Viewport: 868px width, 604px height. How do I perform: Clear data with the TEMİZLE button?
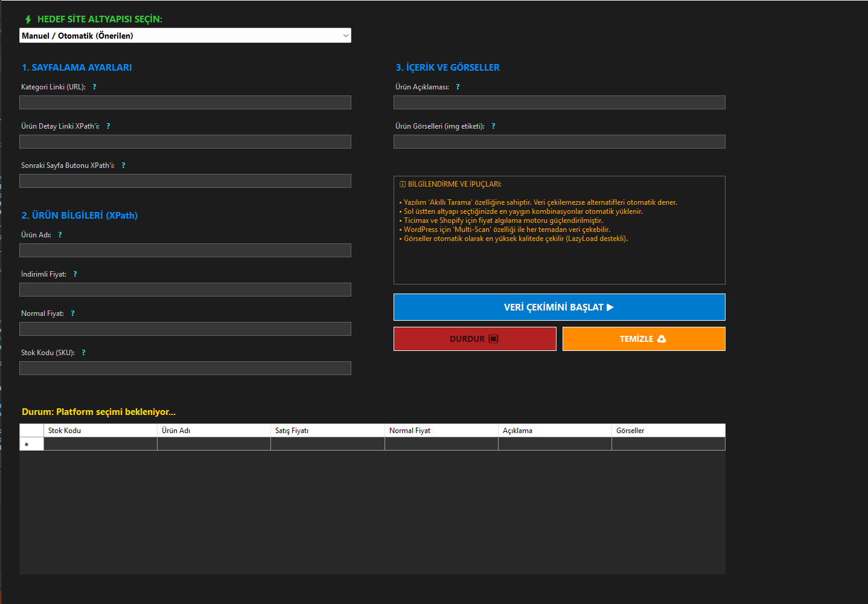click(644, 339)
